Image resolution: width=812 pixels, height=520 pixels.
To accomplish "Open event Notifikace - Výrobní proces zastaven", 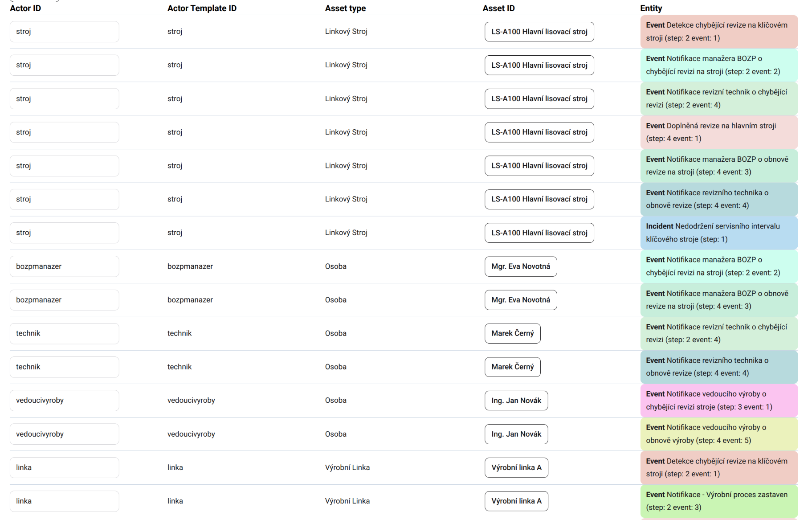I will pos(718,501).
